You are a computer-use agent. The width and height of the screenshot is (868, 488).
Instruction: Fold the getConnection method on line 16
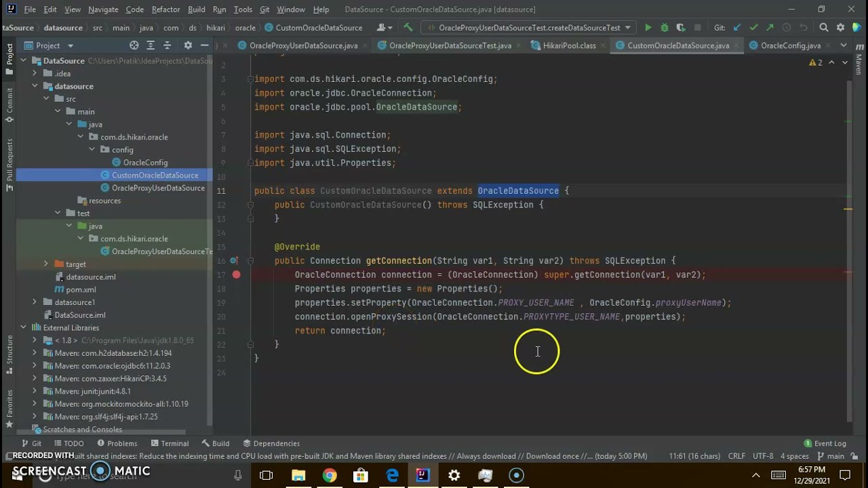pyautogui.click(x=250, y=260)
